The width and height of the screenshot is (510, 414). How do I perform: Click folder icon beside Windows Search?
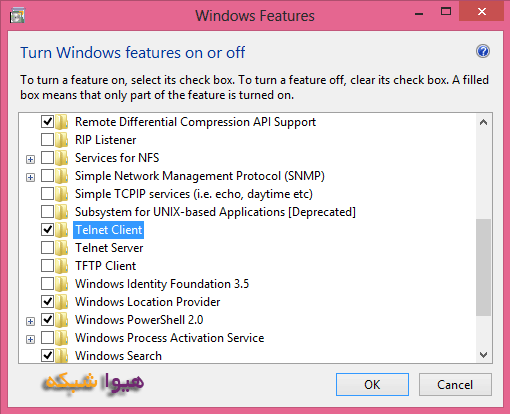[x=62, y=355]
